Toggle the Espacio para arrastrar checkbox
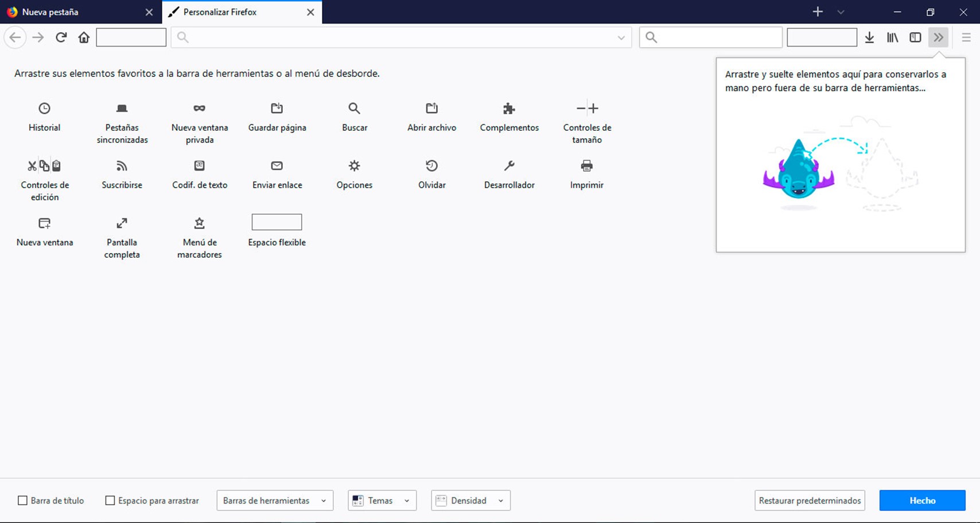 (110, 501)
